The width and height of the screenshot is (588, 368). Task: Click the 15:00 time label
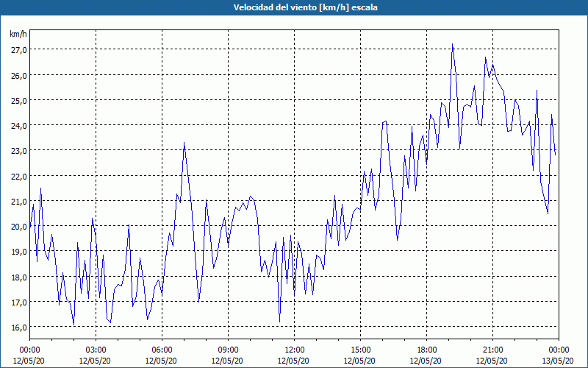[x=360, y=350]
